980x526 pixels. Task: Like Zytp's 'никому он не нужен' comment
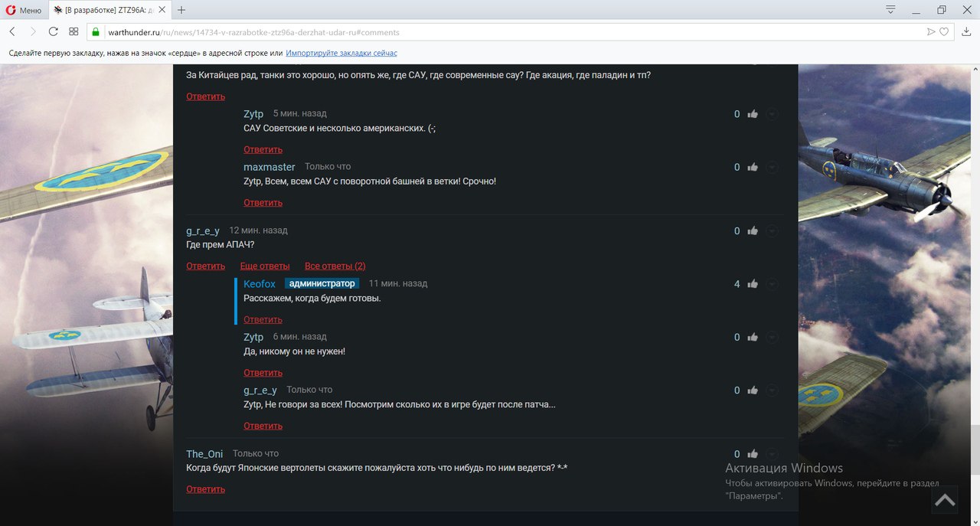tap(753, 337)
